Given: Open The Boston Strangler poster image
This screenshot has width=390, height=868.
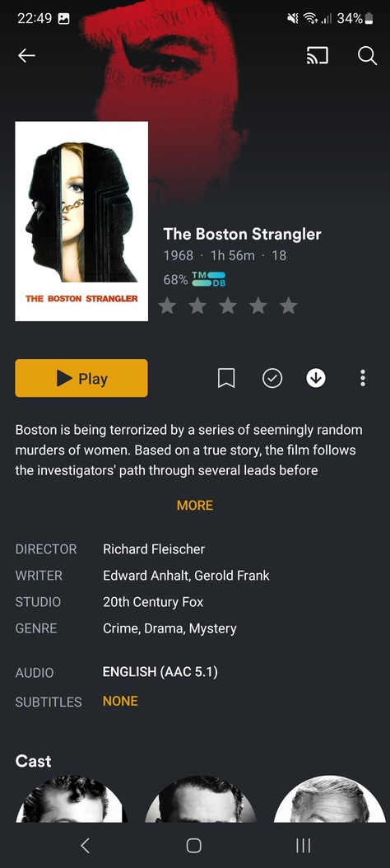Looking at the screenshot, I should (81, 221).
